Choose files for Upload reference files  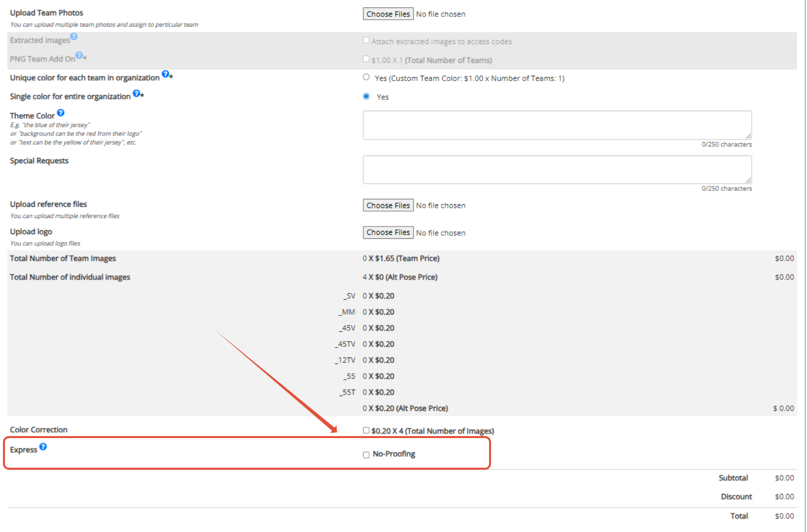388,205
